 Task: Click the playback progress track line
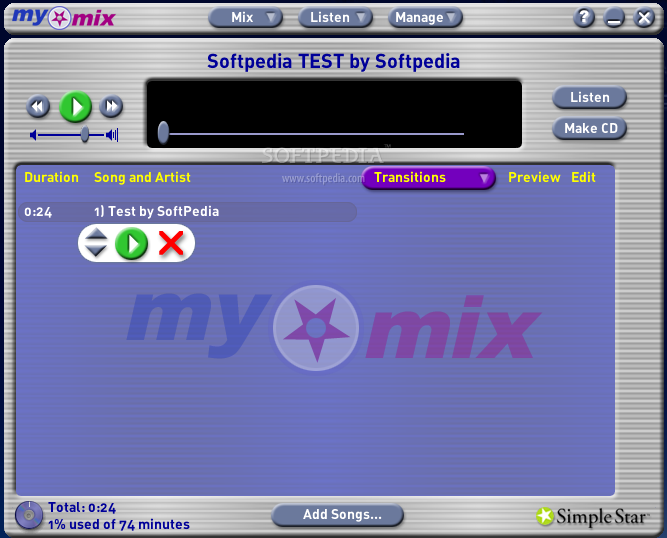(316, 134)
